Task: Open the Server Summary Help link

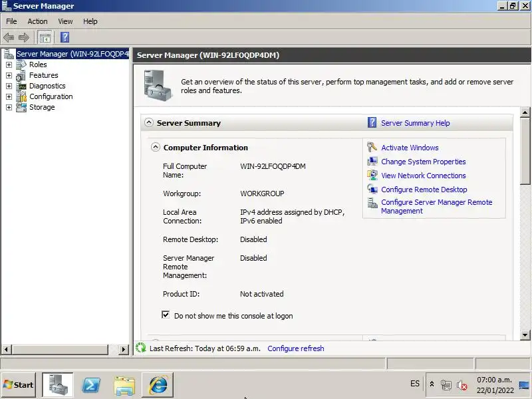Action: [415, 123]
